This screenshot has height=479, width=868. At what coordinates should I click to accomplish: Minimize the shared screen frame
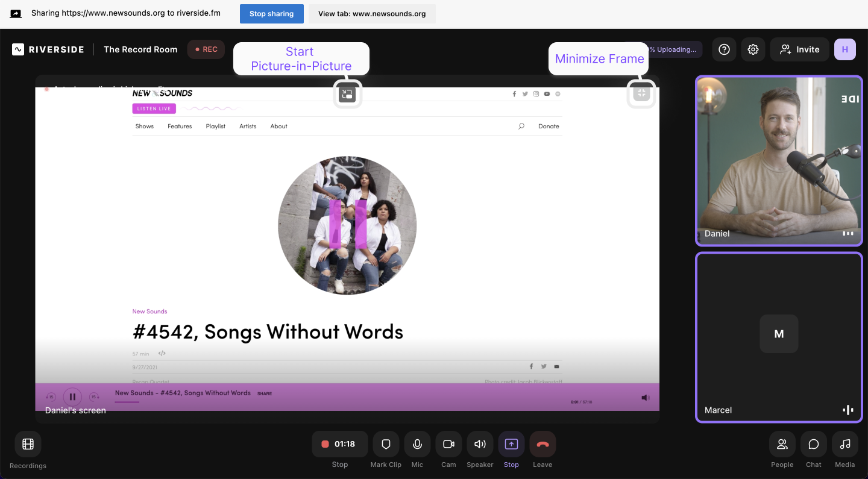point(641,93)
